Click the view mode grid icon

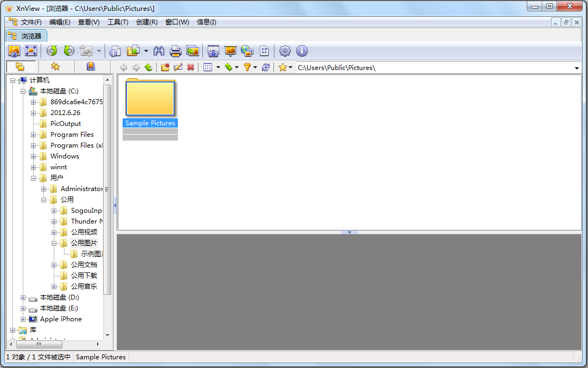(208, 67)
